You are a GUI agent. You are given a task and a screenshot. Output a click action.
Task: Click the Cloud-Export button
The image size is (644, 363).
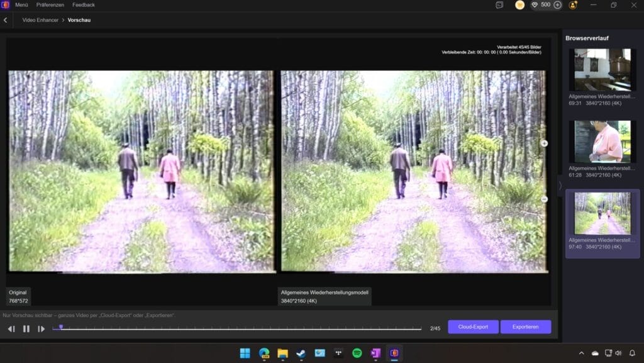(x=473, y=327)
